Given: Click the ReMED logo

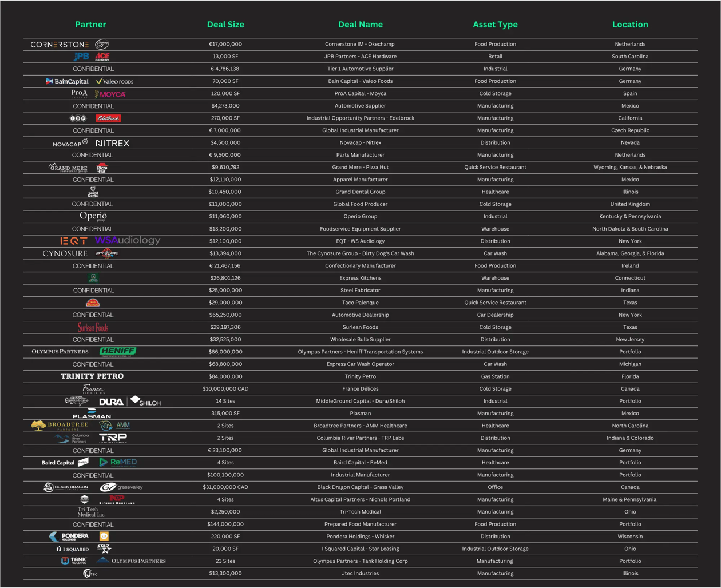Looking at the screenshot, I should pos(118,462).
